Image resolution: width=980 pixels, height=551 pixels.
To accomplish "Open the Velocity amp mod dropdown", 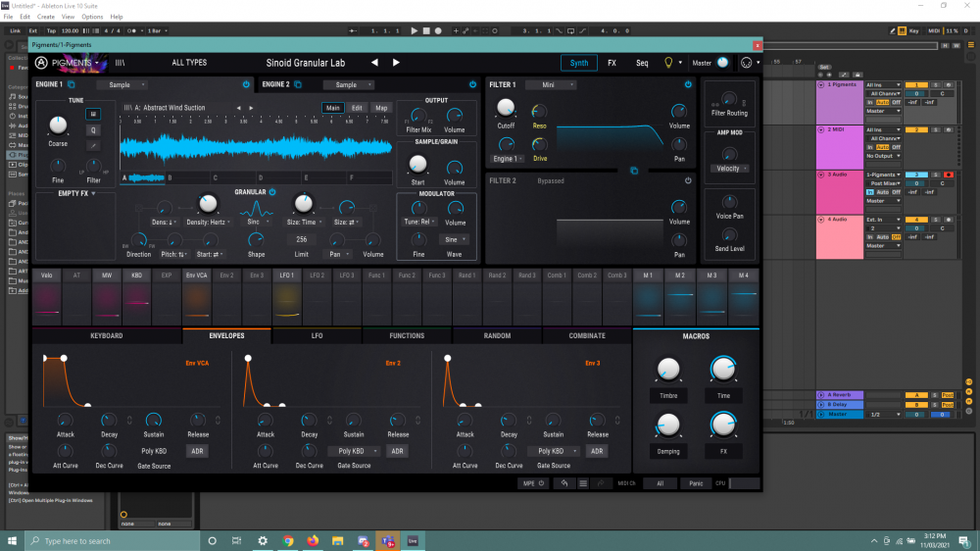I will 730,169.
